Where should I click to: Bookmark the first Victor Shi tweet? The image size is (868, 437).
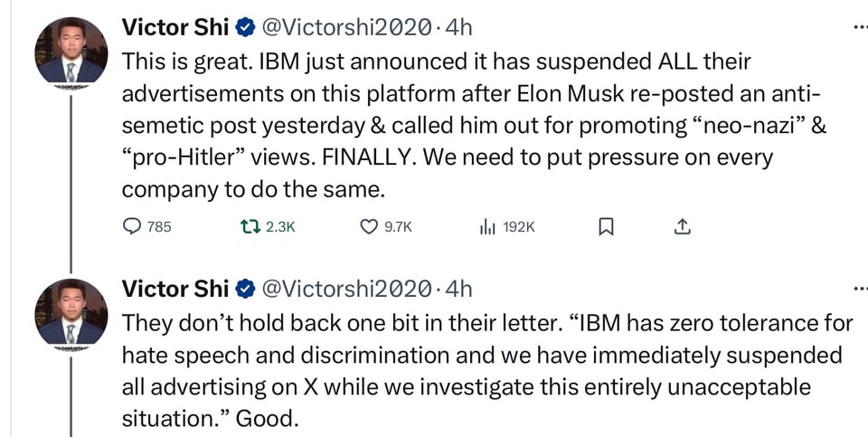607,227
